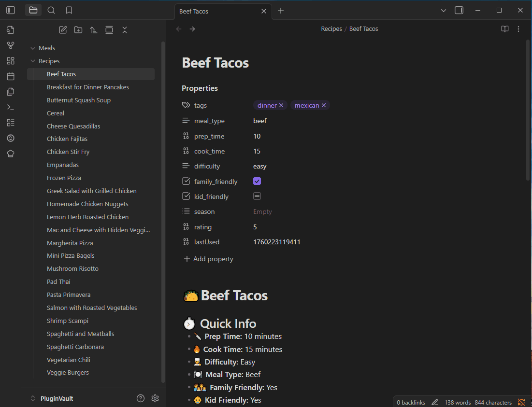Collapse the Recipes folder
Viewport: 532px width, 407px height.
33,61
